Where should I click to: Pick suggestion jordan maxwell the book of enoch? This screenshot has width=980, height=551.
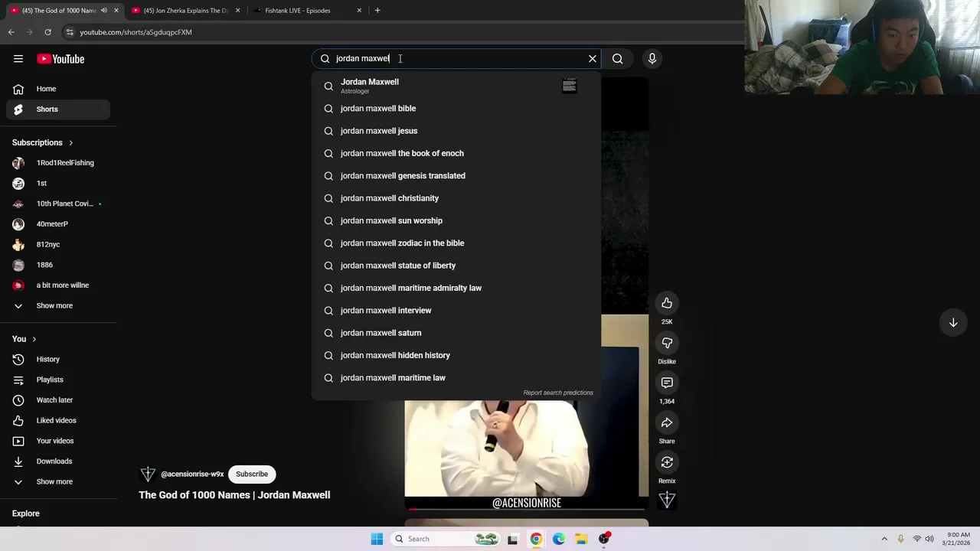tap(456, 153)
